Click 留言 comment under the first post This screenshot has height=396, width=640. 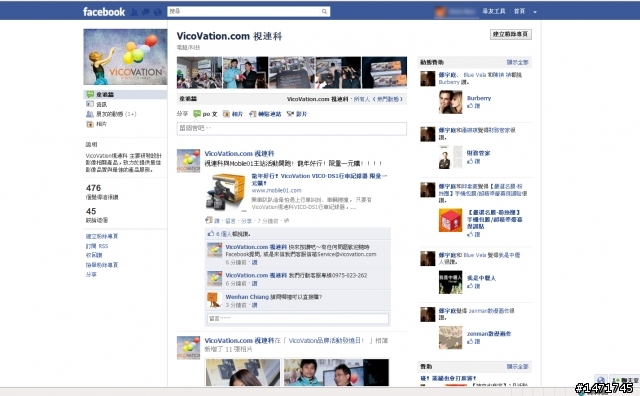(230, 221)
